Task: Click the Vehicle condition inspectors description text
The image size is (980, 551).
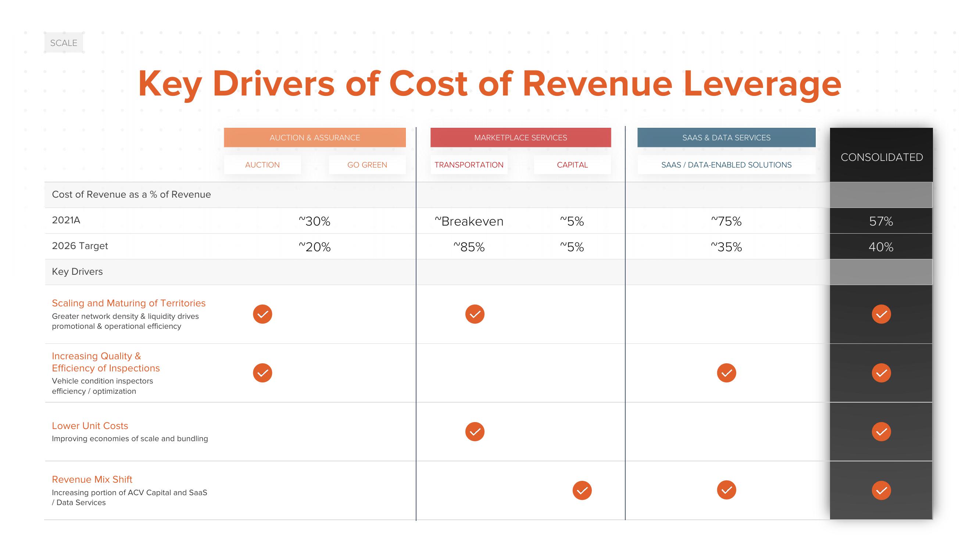Action: click(x=102, y=386)
